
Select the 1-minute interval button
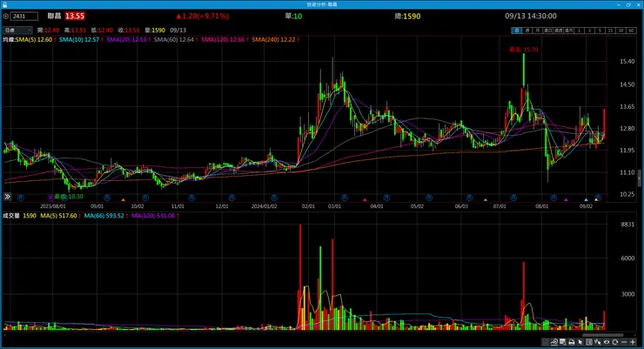pos(579,30)
